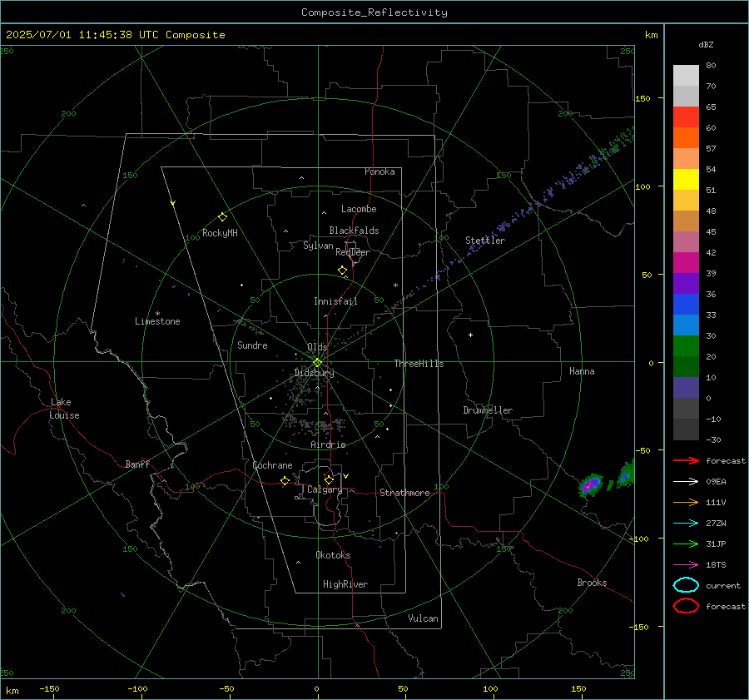Choose the slate purple swatch between 10 and 0

click(x=686, y=388)
